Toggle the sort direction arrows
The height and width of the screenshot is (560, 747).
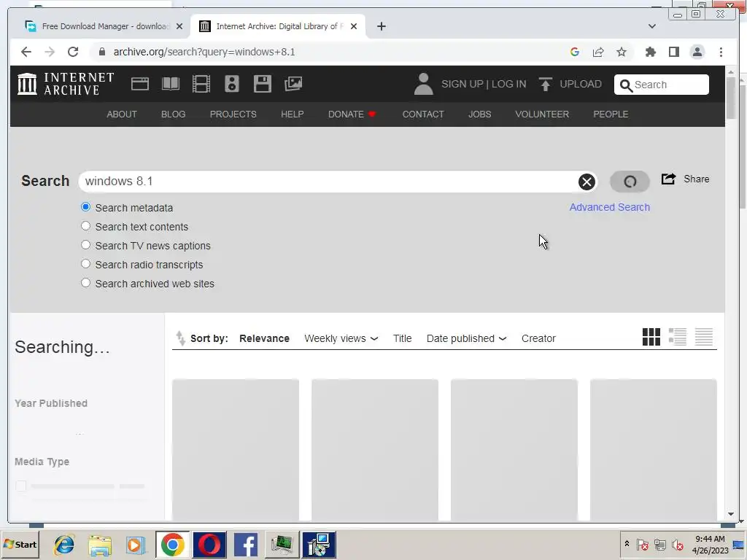click(x=181, y=338)
